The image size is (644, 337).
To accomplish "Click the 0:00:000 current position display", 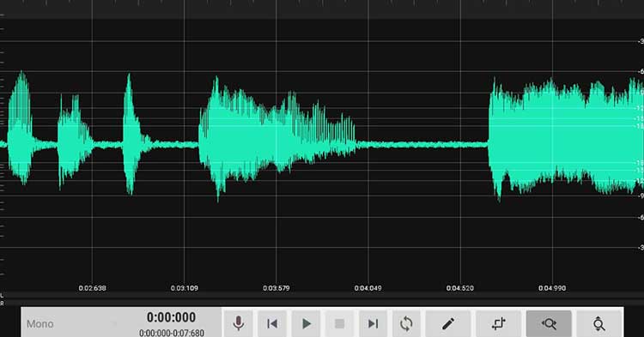I will (171, 317).
